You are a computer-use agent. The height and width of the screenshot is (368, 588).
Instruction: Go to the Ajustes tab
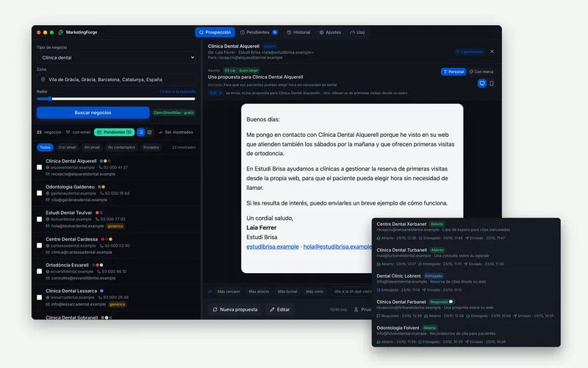[x=330, y=32]
